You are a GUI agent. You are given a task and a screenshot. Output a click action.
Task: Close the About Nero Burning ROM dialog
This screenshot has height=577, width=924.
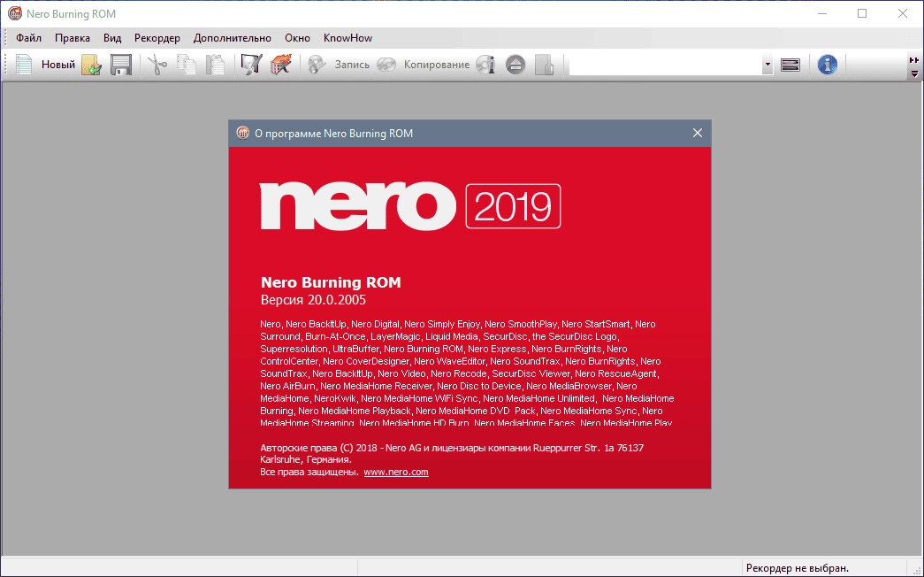coord(697,133)
